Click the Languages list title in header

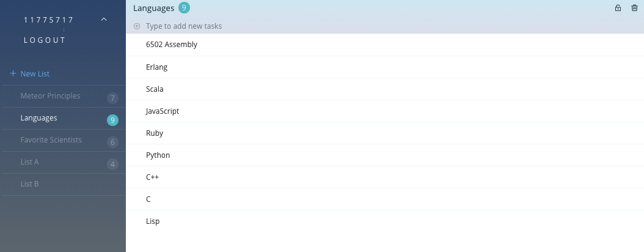[153, 9]
